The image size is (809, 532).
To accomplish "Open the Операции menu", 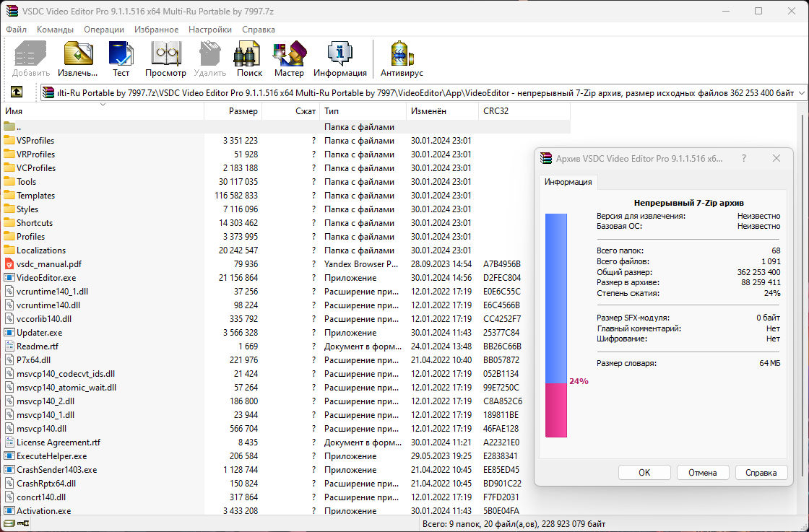I will [x=104, y=30].
